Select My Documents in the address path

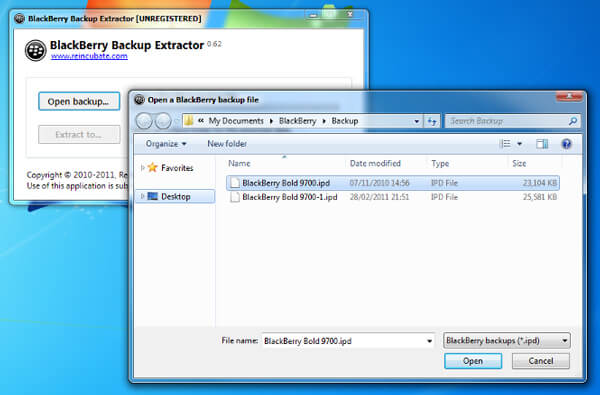[x=236, y=121]
